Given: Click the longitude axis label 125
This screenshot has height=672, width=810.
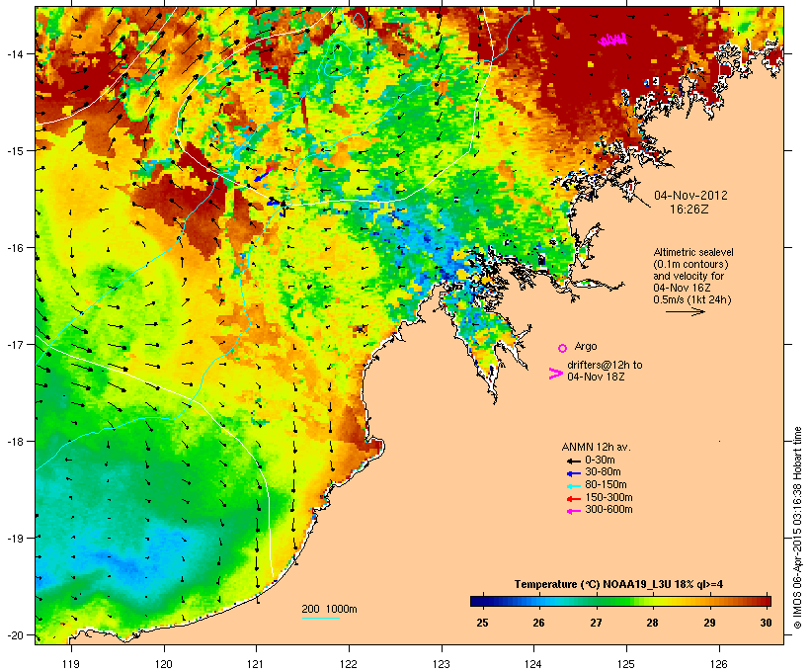Looking at the screenshot, I should [626, 664].
